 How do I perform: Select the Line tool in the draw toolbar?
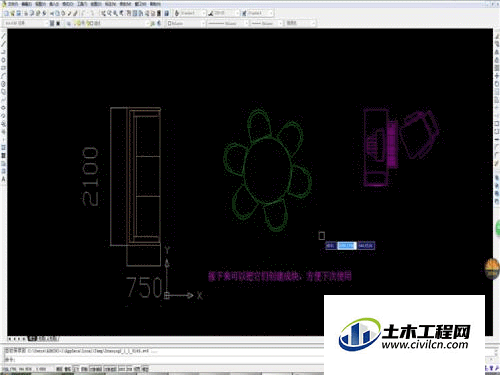[4, 36]
